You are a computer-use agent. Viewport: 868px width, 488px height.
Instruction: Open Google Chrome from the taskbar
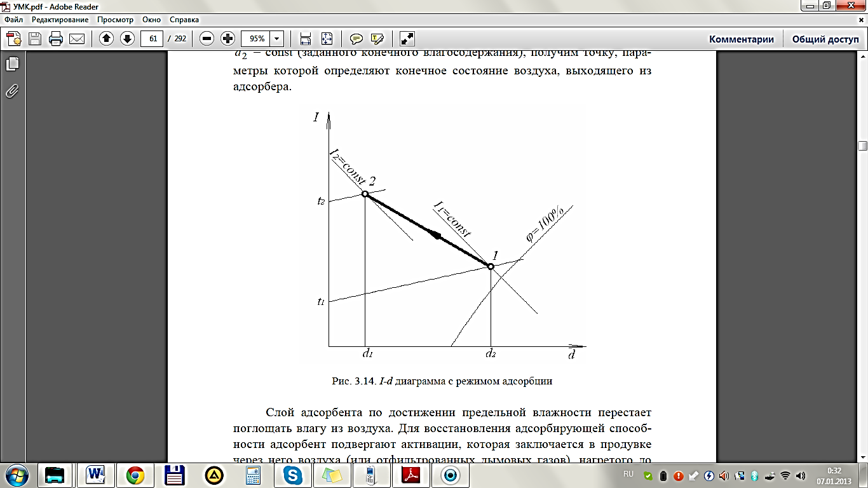click(x=135, y=475)
